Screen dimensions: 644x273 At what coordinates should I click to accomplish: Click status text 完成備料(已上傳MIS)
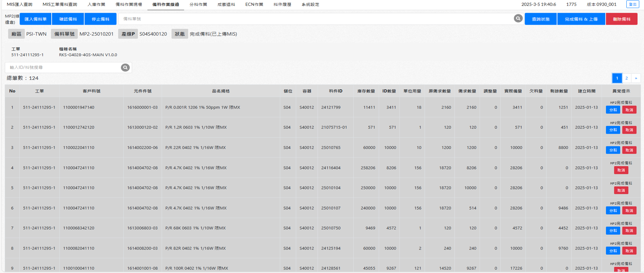[x=213, y=34]
